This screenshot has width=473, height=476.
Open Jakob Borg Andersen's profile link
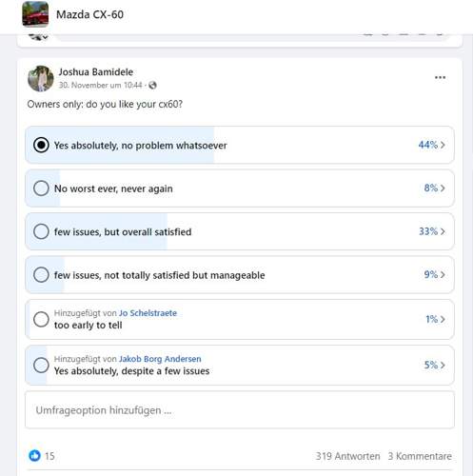point(160,359)
